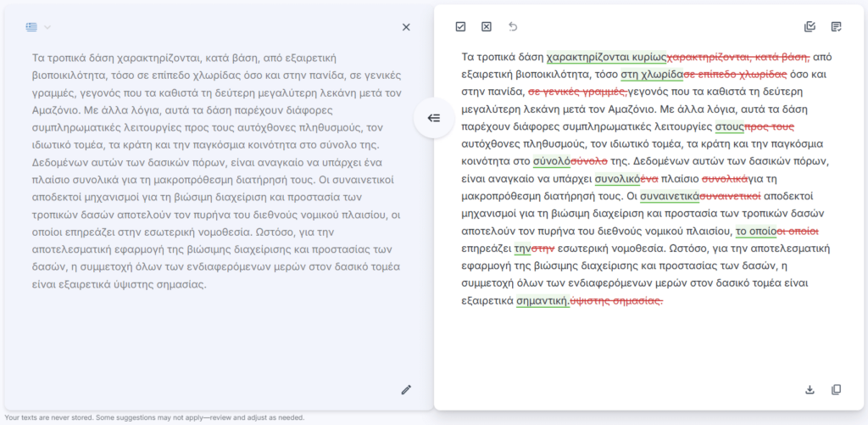Accept all suggestions with the checkmark box icon
Viewport: 868px width, 425px height.
click(460, 27)
